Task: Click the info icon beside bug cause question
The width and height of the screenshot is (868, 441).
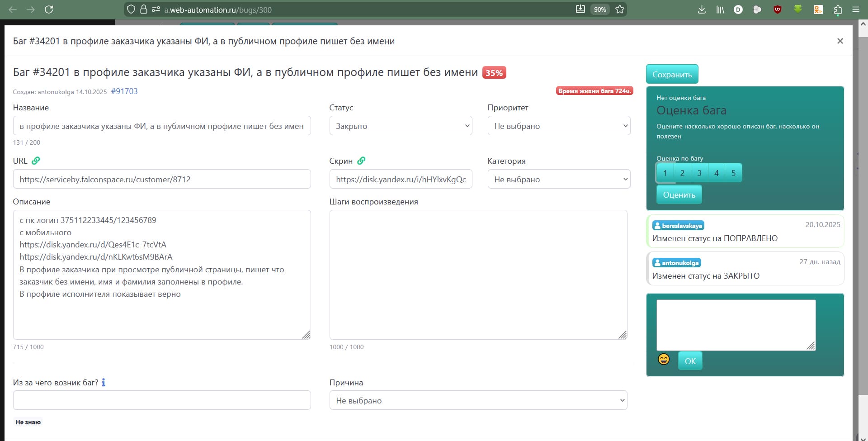Action: coord(104,383)
